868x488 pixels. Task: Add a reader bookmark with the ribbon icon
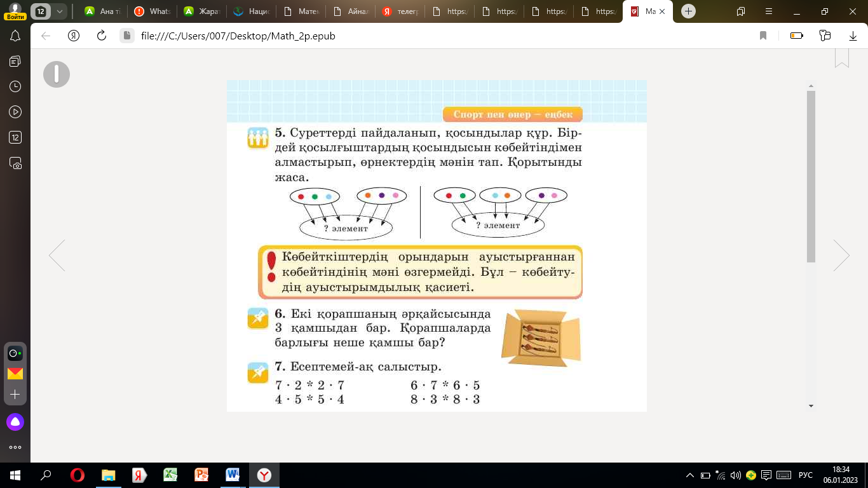[x=842, y=57]
